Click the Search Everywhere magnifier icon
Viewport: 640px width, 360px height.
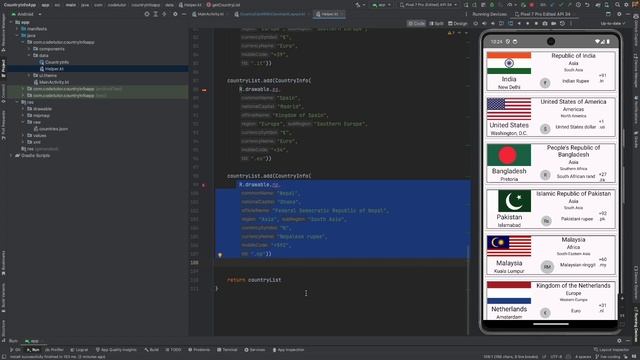pyautogui.click(x=618, y=5)
